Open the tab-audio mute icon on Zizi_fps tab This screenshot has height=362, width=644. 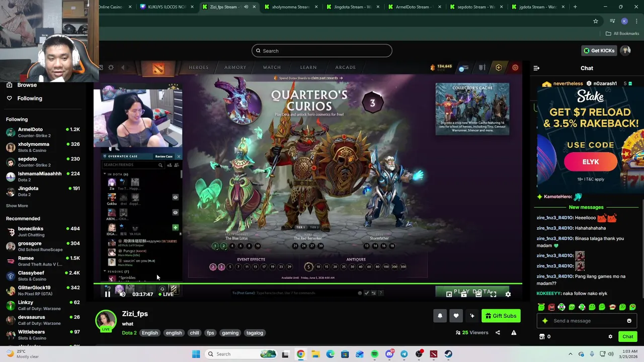click(x=246, y=7)
